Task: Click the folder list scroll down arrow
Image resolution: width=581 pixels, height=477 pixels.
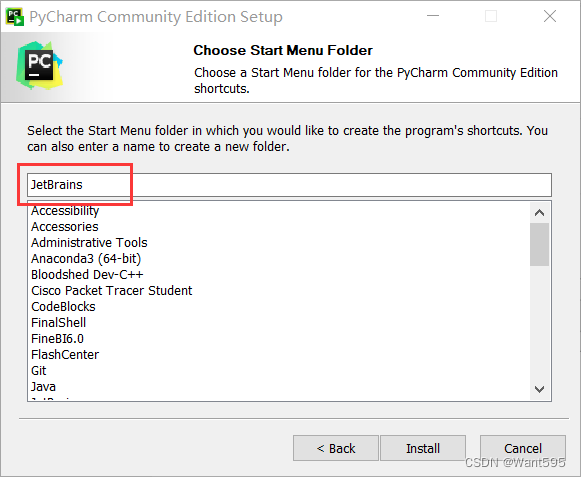Action: click(540, 389)
